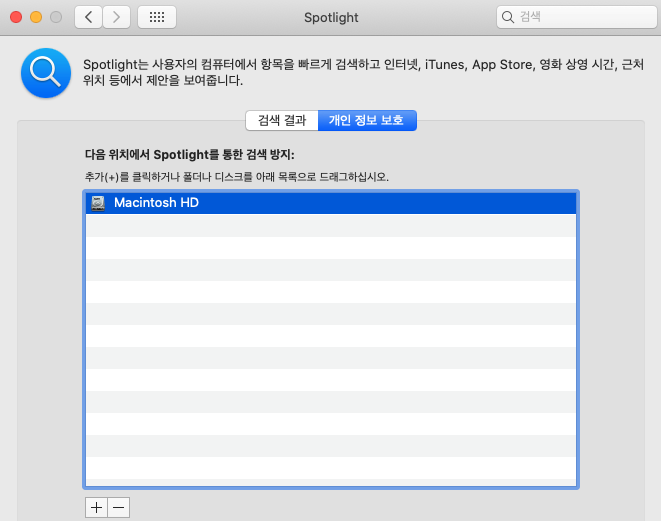
Task: Go back with the left arrow button
Action: (x=89, y=17)
